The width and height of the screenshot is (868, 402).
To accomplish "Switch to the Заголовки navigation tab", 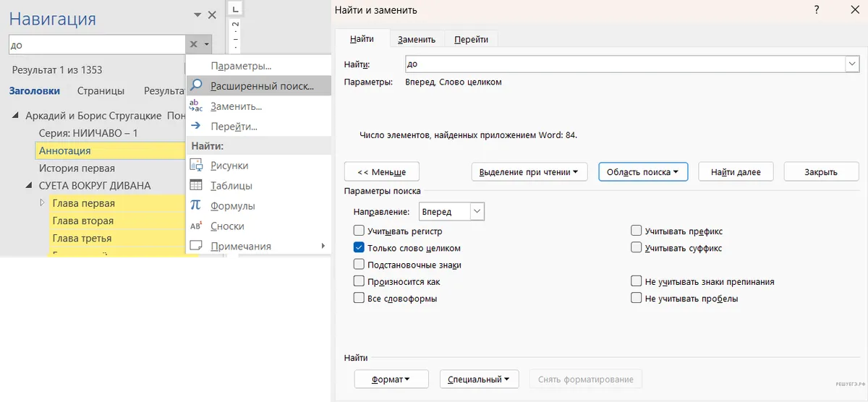I will 35,91.
